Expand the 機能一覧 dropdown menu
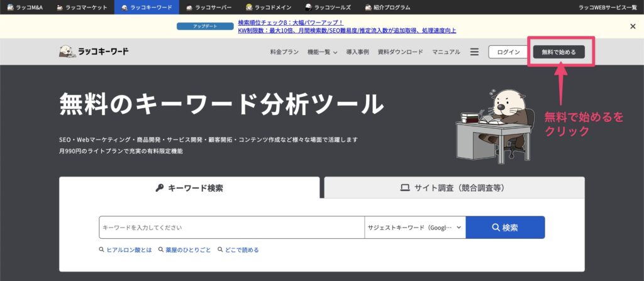This screenshot has height=281, width=644. click(x=323, y=52)
